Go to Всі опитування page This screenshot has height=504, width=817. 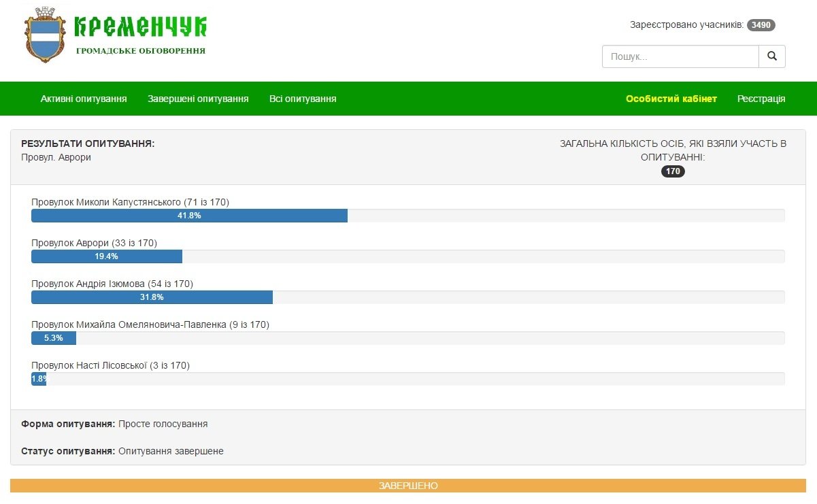tap(303, 99)
